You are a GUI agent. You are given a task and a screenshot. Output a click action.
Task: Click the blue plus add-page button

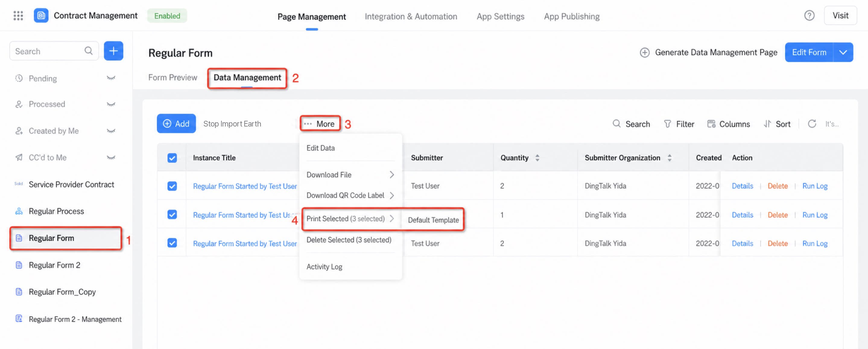[114, 51]
